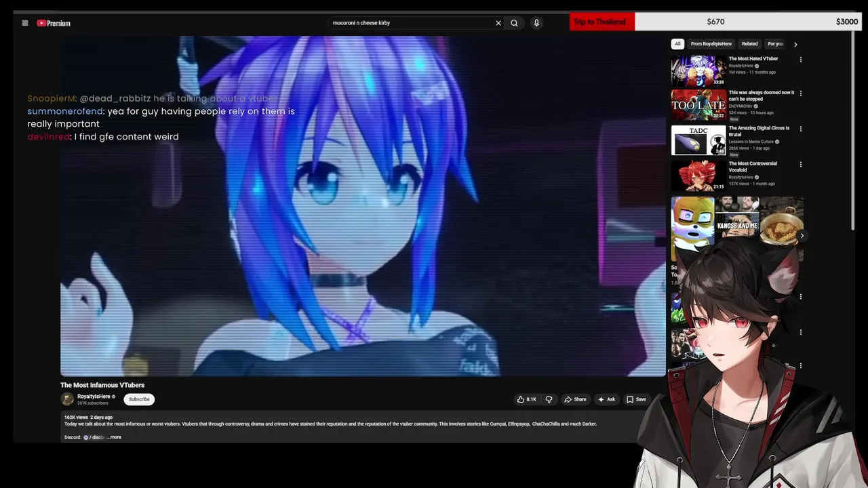Viewport: 868px width, 488px height.
Task: Click The Most Infamous VTubers video title
Action: click(102, 385)
